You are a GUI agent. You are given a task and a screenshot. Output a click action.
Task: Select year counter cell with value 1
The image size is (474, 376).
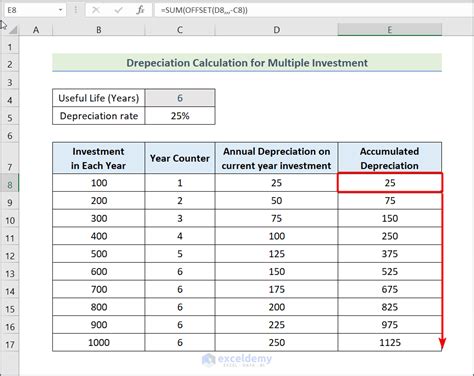180,183
